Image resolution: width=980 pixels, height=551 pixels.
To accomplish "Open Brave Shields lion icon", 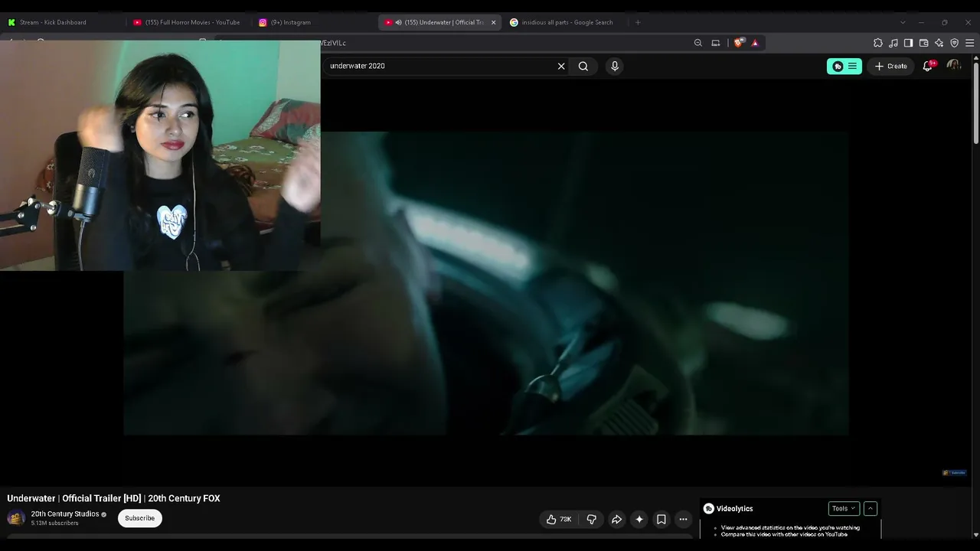I will [x=738, y=43].
